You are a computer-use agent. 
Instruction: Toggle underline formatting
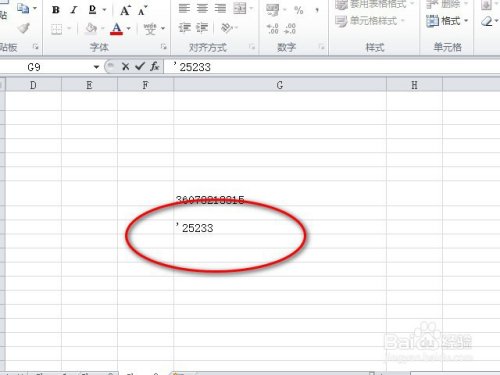92,10
